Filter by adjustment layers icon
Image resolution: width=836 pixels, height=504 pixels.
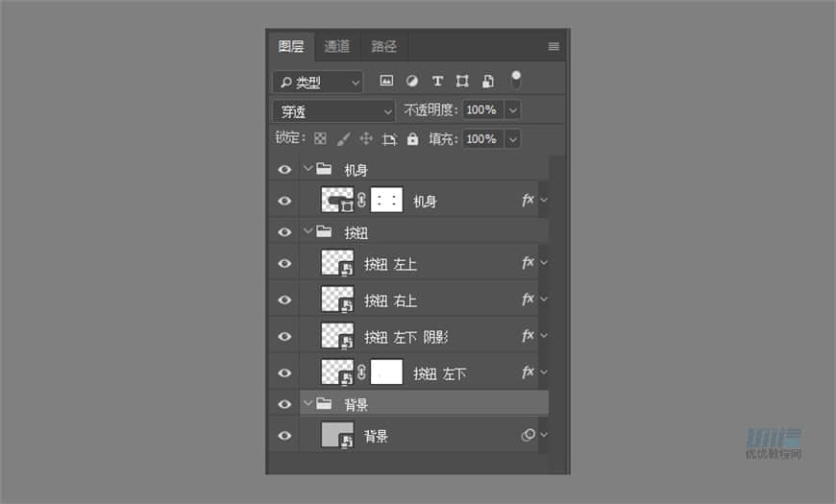pos(411,81)
